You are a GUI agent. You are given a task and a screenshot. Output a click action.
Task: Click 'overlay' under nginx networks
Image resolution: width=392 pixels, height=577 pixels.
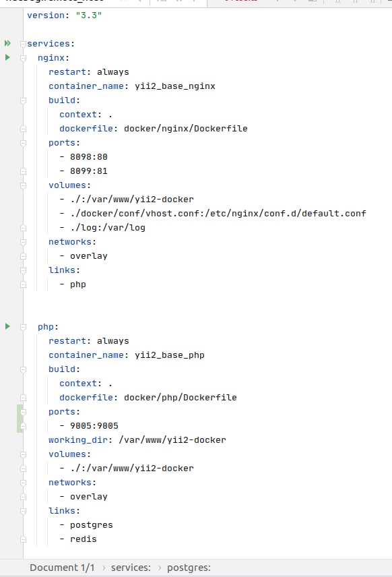[89, 256]
